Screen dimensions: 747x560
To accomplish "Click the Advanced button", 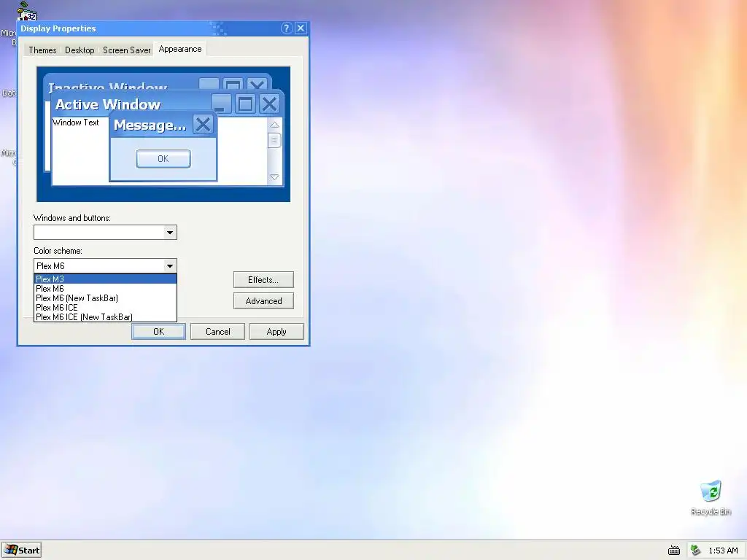I will point(263,301).
